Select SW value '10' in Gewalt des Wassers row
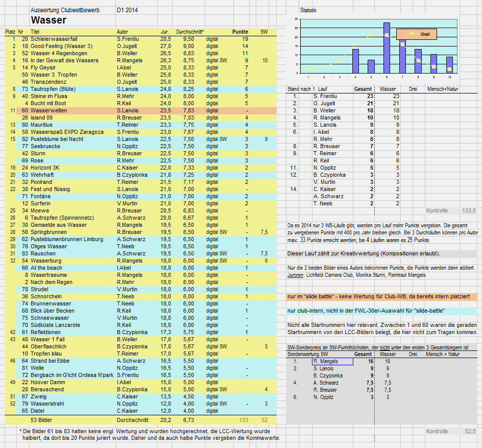482x448 pixels. (265, 61)
